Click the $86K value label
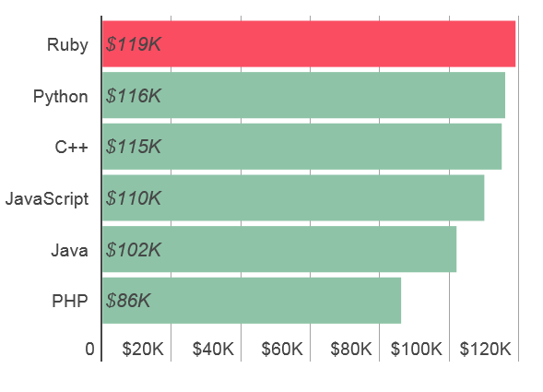The width and height of the screenshot is (543, 392). pos(128,301)
